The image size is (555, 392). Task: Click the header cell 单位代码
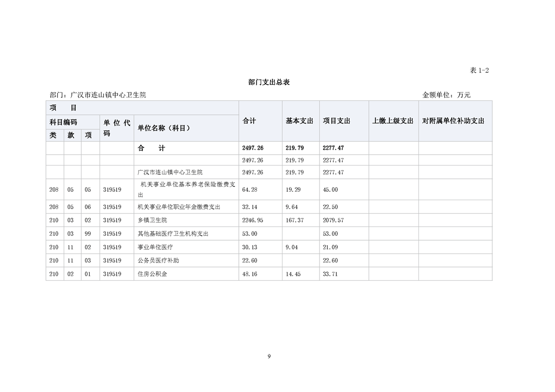tap(117, 128)
